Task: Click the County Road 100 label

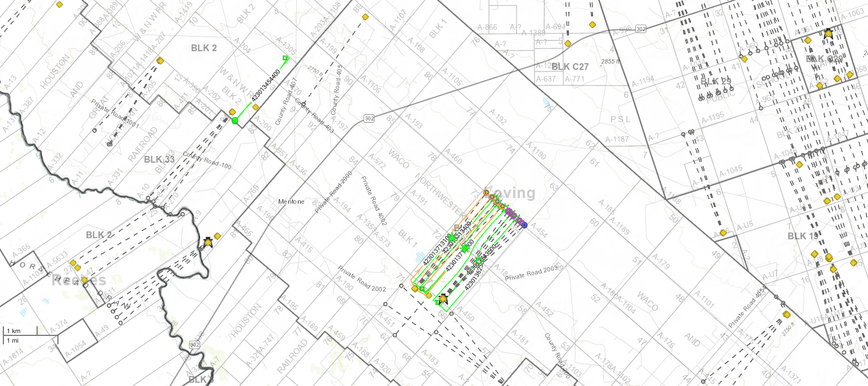Action: [207, 160]
